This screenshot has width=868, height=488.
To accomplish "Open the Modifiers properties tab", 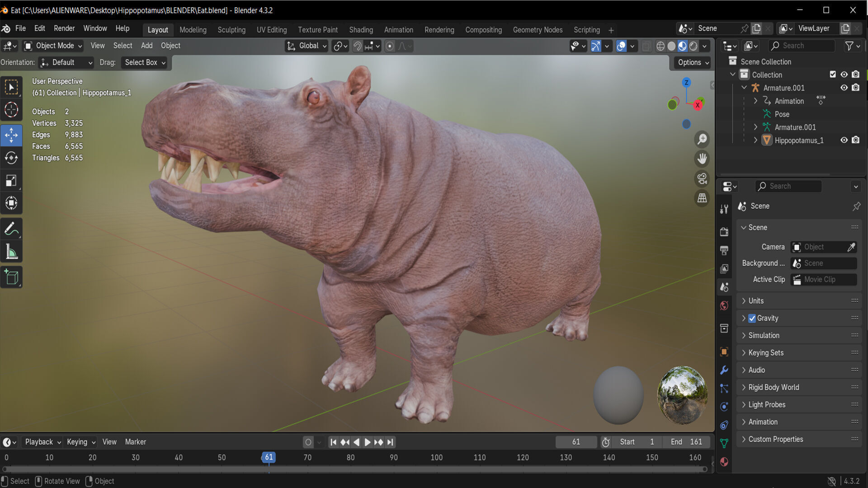I will [724, 370].
